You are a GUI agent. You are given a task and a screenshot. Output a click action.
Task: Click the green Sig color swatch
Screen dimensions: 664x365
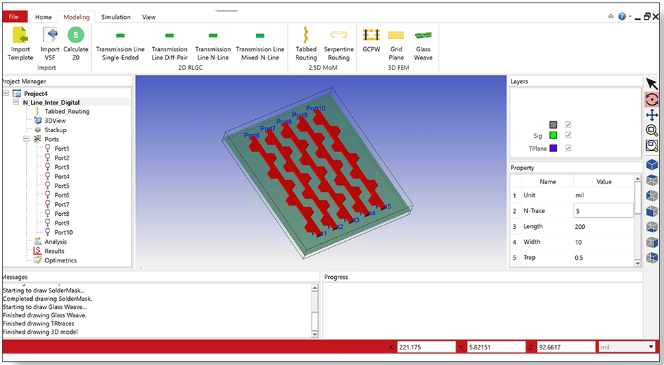[553, 135]
